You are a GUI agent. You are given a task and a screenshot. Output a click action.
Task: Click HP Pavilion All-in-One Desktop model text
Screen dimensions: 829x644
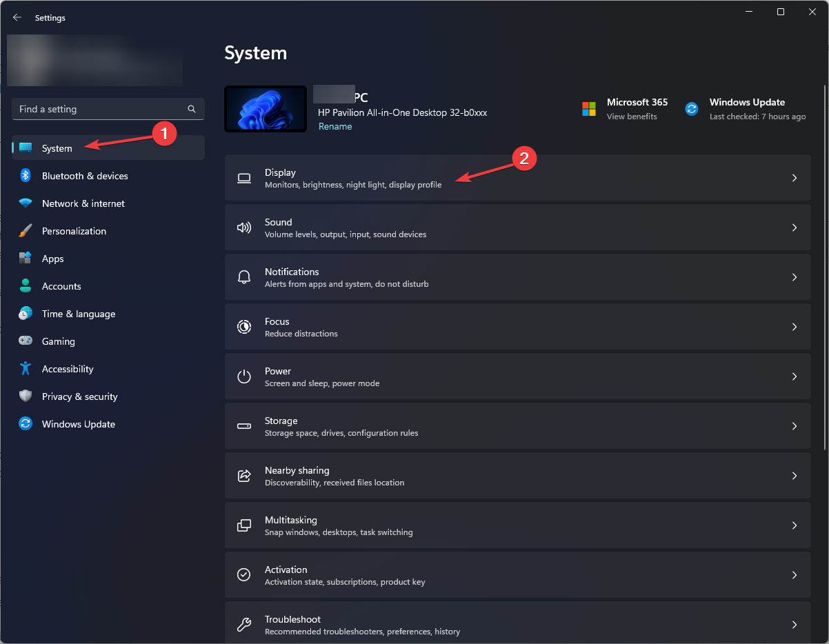pyautogui.click(x=403, y=112)
